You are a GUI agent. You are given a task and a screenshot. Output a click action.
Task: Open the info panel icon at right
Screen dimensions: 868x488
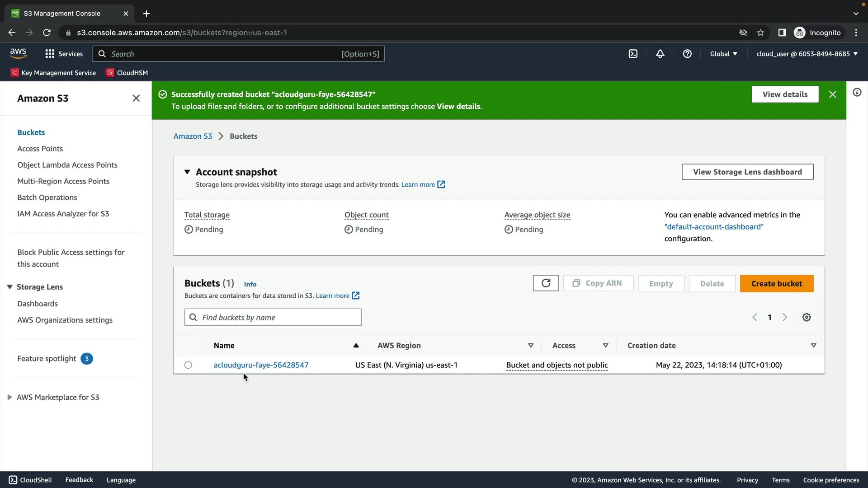(857, 93)
